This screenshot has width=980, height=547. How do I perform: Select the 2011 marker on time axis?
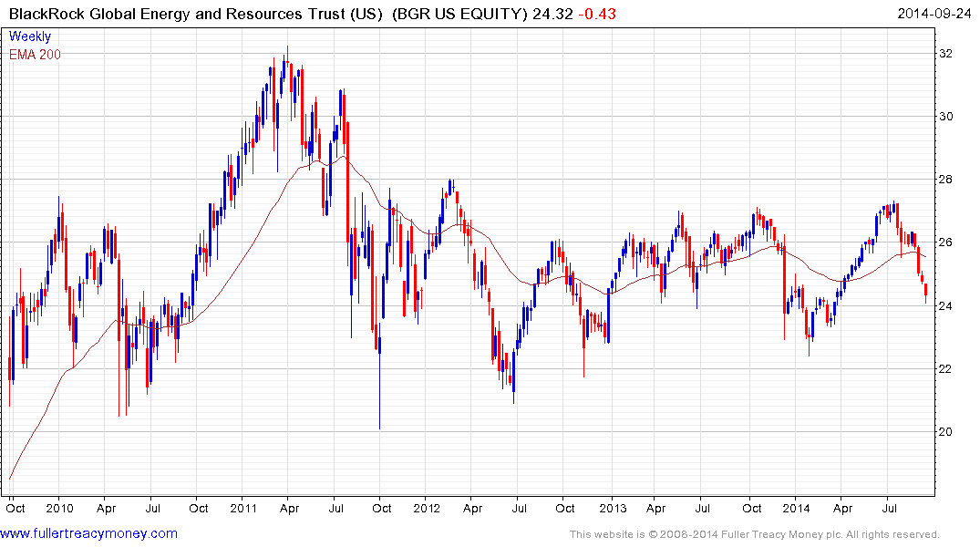244,508
